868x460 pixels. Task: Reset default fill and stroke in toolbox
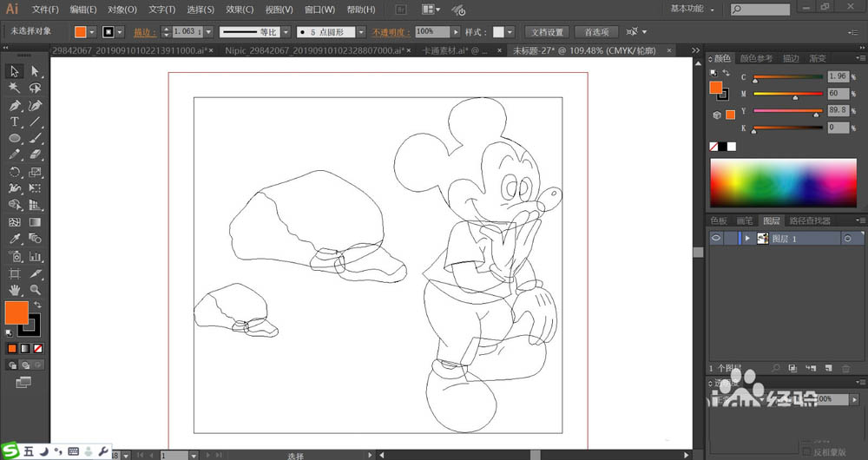pyautogui.click(x=9, y=333)
